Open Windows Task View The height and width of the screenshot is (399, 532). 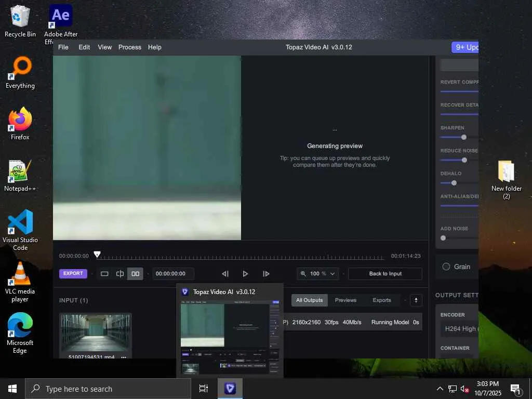tap(204, 389)
